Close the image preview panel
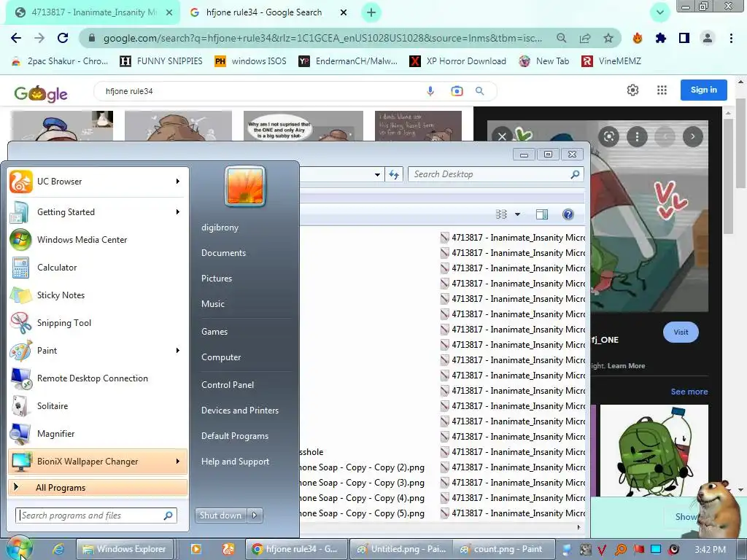Viewport: 747px width, 560px height. point(502,136)
